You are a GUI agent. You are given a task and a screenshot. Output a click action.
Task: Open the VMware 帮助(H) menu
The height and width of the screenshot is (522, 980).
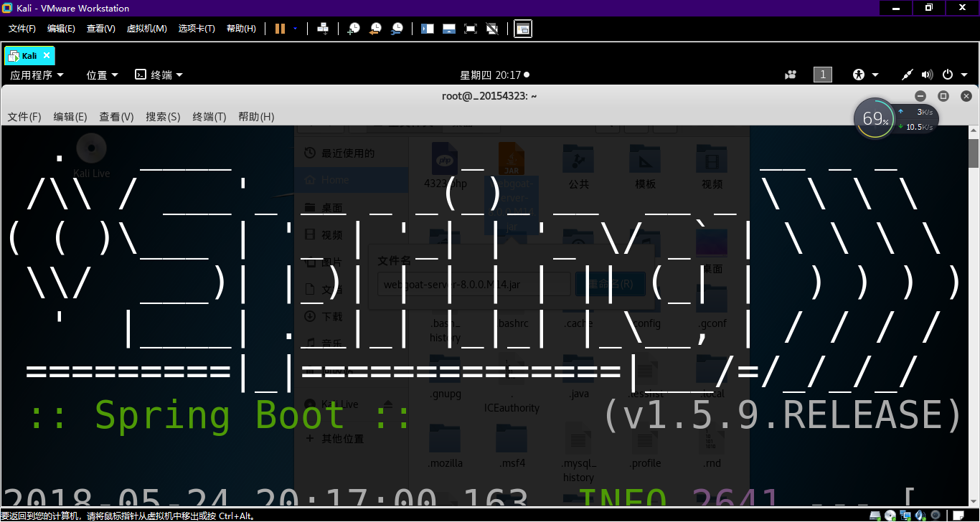(x=241, y=29)
